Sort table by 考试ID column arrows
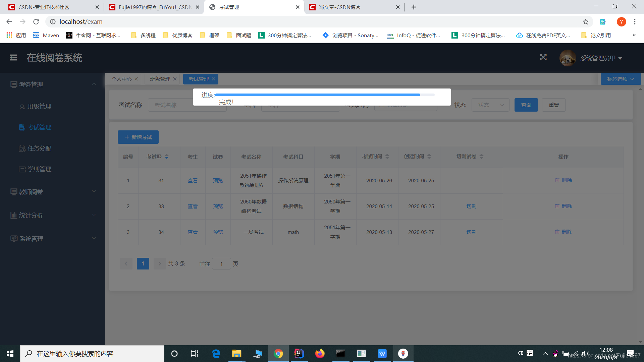This screenshot has width=644, height=362. click(x=167, y=157)
